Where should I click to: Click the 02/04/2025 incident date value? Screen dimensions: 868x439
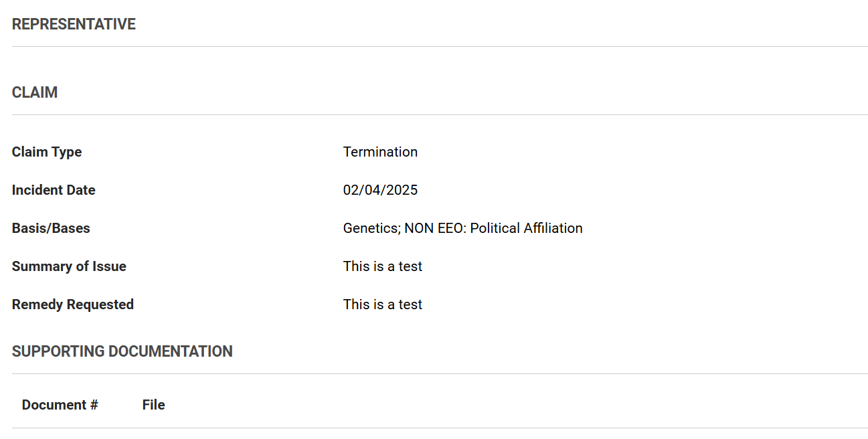[x=380, y=190]
